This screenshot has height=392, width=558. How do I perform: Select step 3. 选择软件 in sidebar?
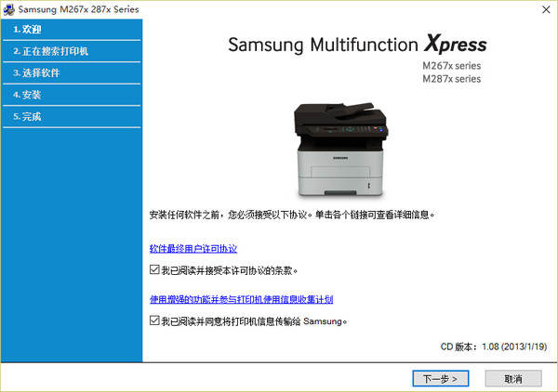(72, 72)
